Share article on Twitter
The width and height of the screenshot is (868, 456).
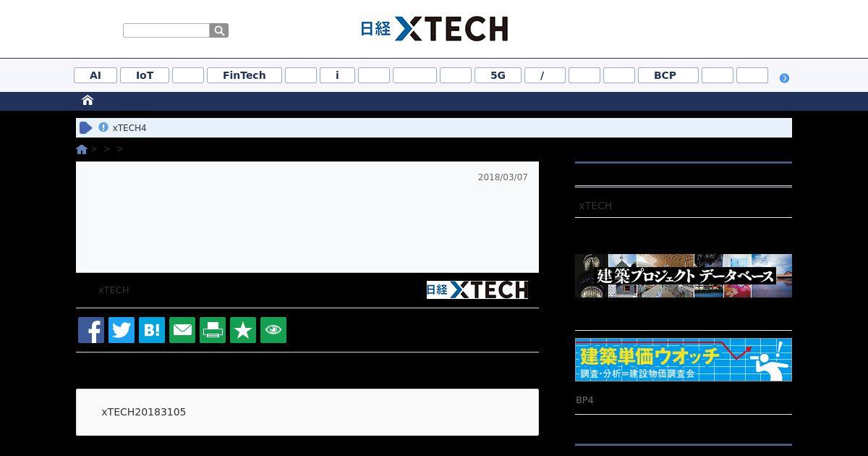pyautogui.click(x=122, y=330)
